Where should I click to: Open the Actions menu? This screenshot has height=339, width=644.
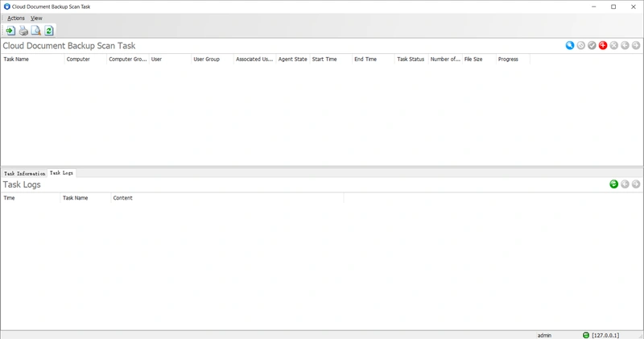coord(16,18)
